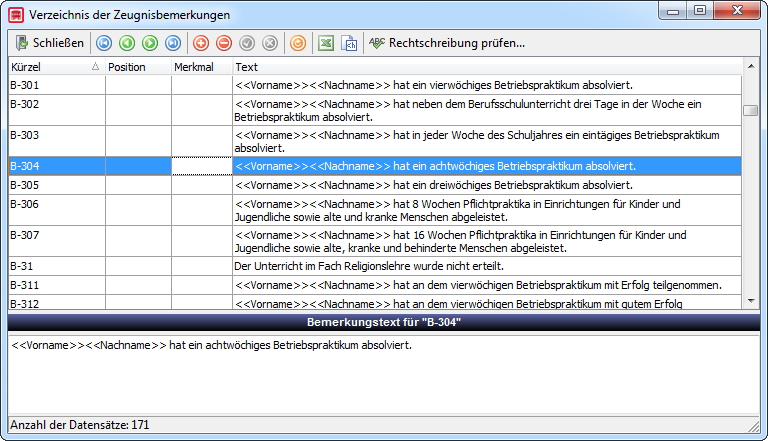Click the Schließen button

click(49, 43)
